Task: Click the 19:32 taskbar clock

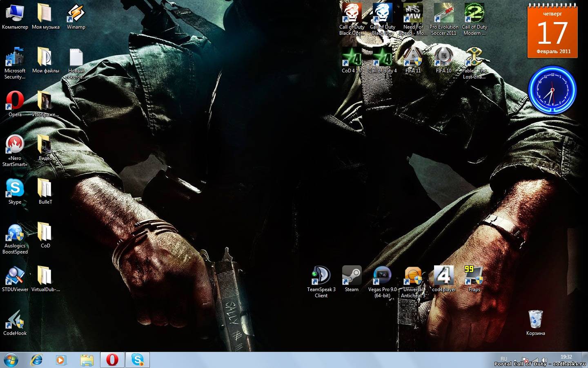Action: click(x=566, y=357)
